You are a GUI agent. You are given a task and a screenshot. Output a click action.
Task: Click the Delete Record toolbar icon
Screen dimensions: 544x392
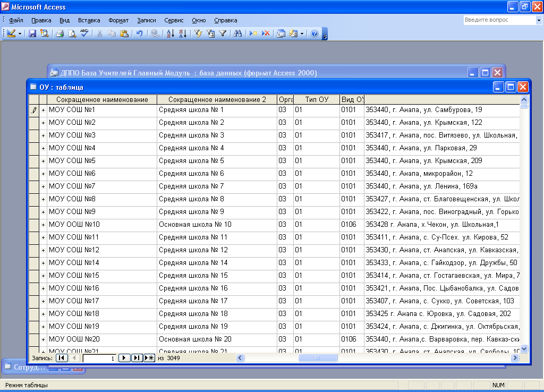266,33
